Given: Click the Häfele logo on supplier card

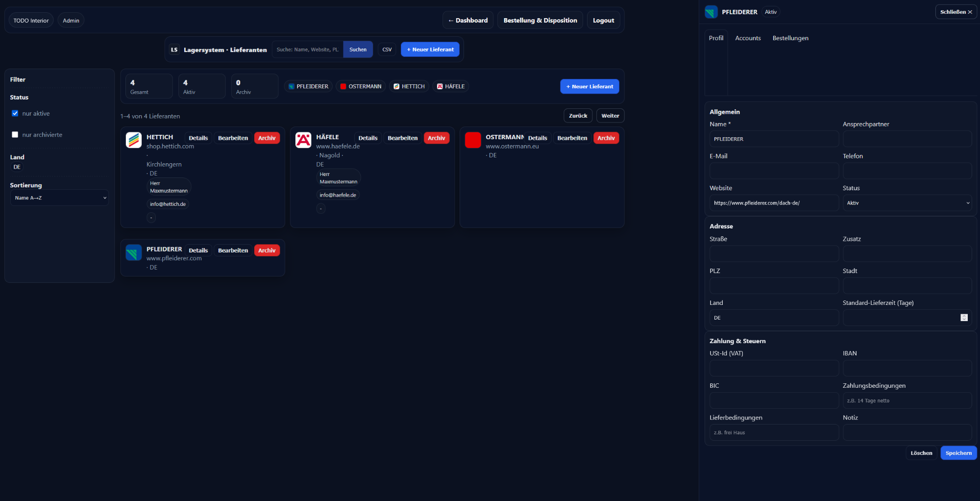Looking at the screenshot, I should coord(303,140).
